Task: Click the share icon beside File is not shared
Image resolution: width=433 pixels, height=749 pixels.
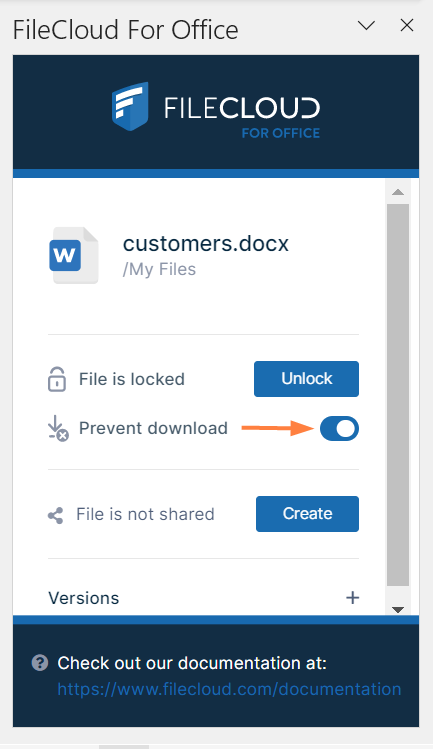Action: (x=55, y=515)
